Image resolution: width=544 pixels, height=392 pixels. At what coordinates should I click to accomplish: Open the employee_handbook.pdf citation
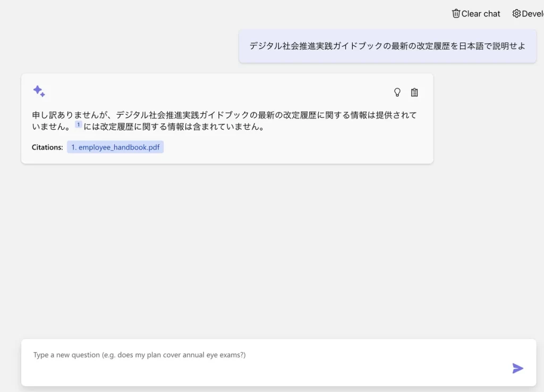(x=115, y=147)
